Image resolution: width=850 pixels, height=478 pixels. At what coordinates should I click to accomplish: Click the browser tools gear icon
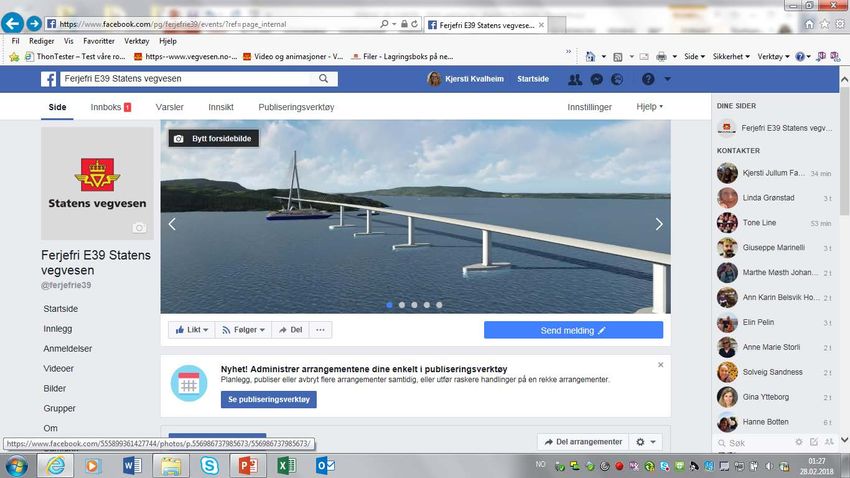840,24
